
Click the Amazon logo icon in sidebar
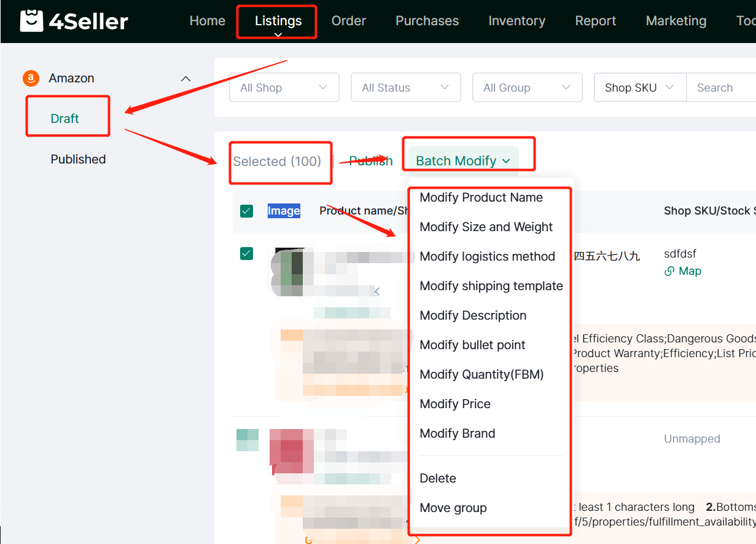(x=31, y=79)
